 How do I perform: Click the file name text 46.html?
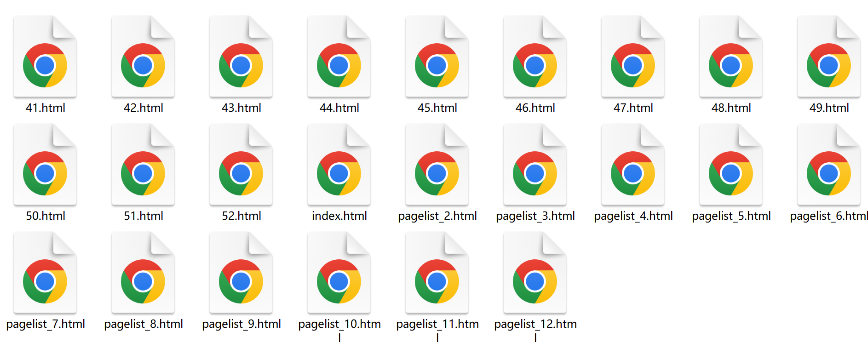(535, 108)
